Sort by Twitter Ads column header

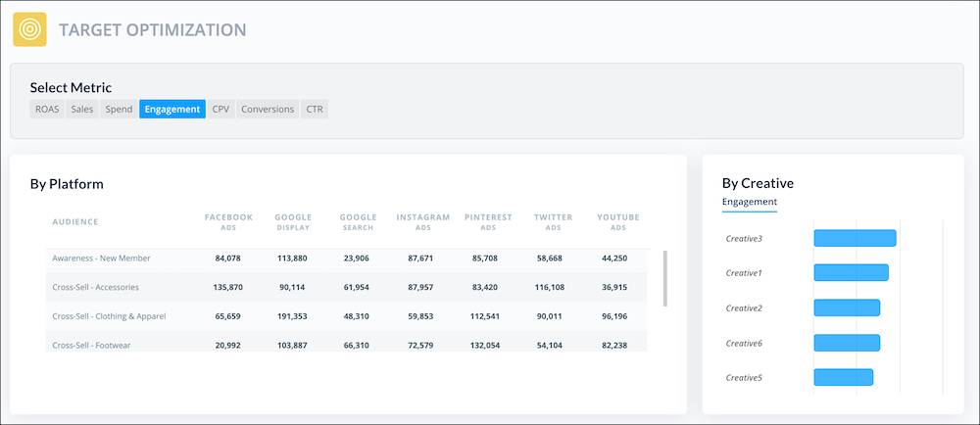tap(553, 221)
